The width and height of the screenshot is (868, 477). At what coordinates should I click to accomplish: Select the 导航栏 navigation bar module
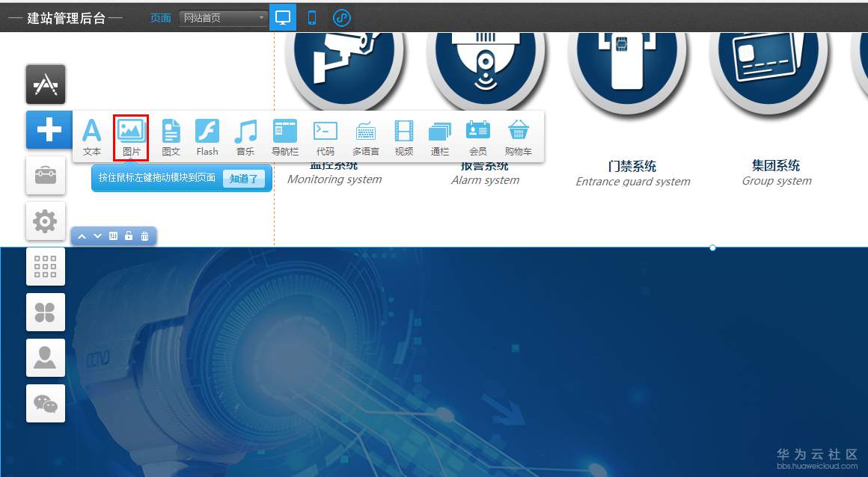coord(285,138)
